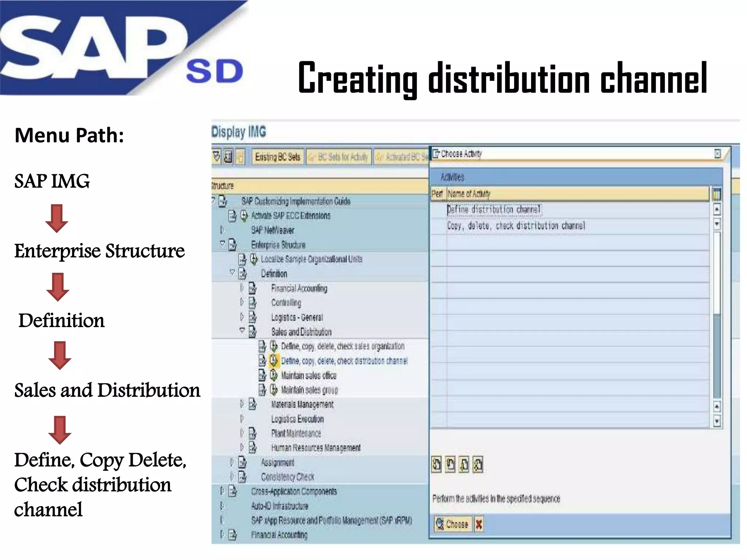Expand the SAP NetWeaver node

point(222,230)
